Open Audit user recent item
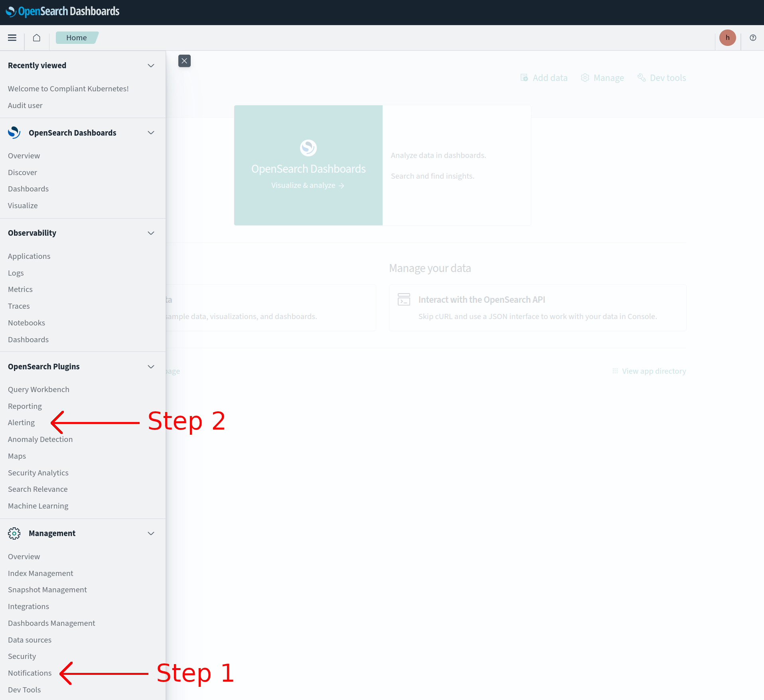 (25, 105)
